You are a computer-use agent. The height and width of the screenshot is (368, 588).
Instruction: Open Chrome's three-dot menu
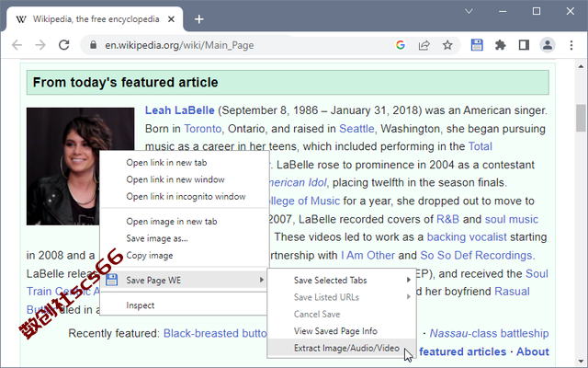[x=571, y=45]
